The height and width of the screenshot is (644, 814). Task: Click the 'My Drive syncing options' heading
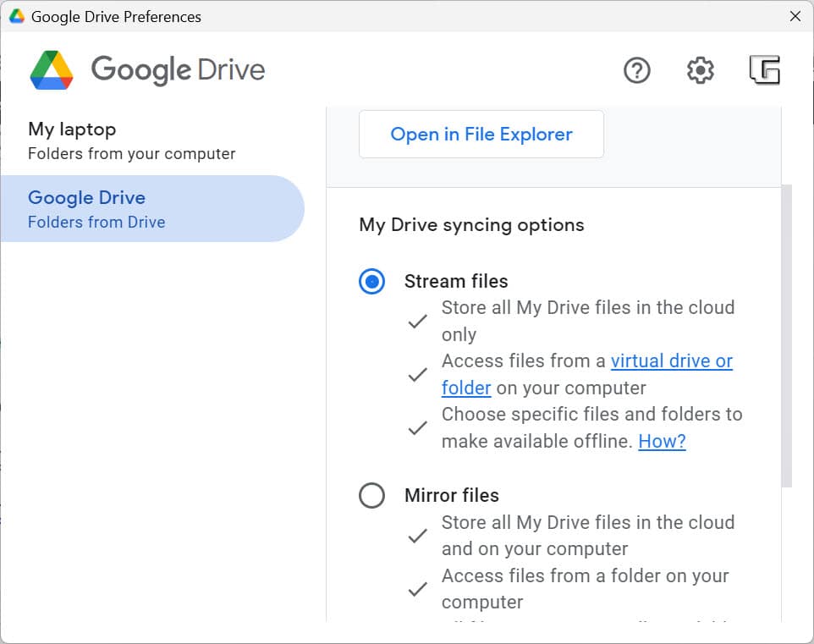pyautogui.click(x=471, y=225)
